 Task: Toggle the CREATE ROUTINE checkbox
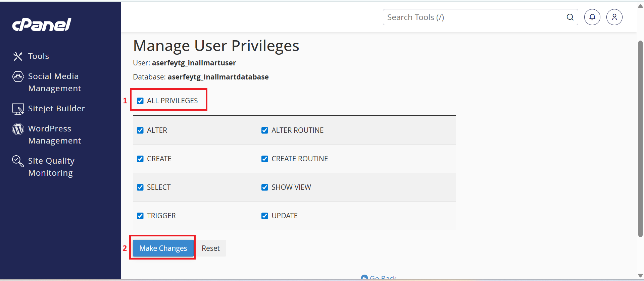[x=265, y=159]
